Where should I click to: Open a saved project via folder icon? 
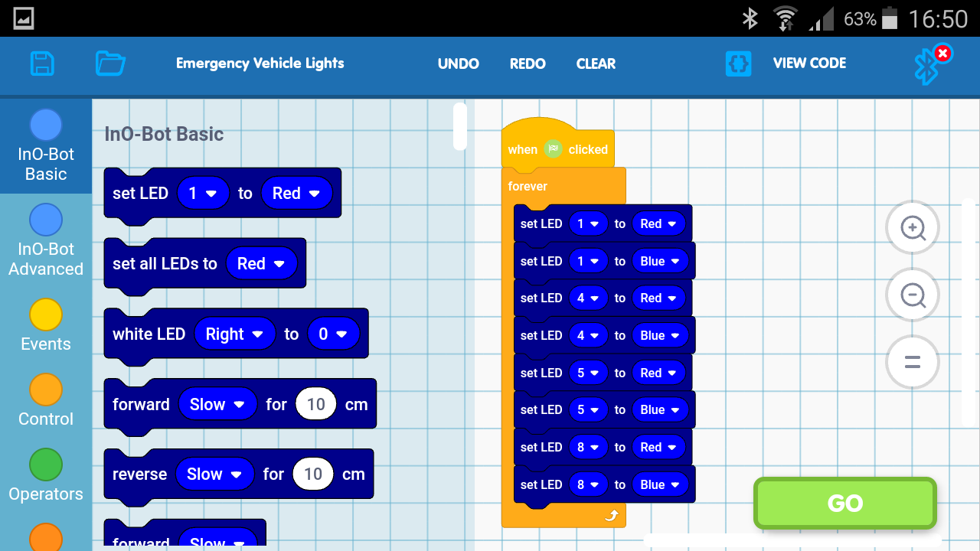pos(110,63)
